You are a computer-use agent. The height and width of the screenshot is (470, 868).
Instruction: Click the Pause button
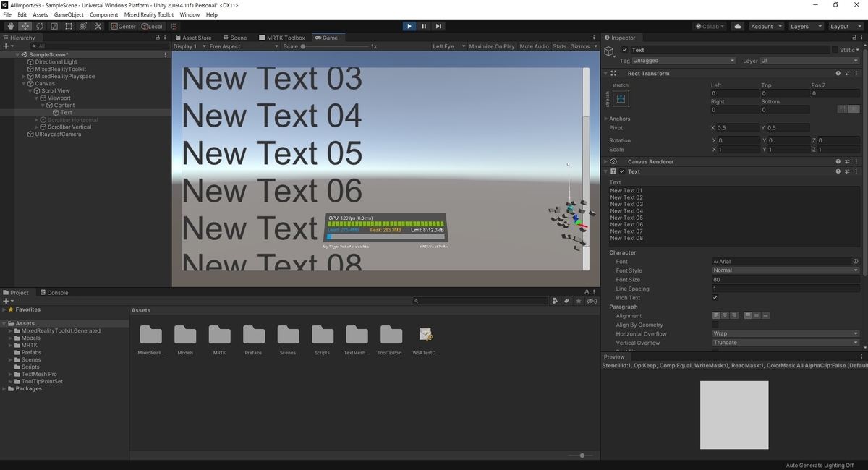click(x=423, y=26)
